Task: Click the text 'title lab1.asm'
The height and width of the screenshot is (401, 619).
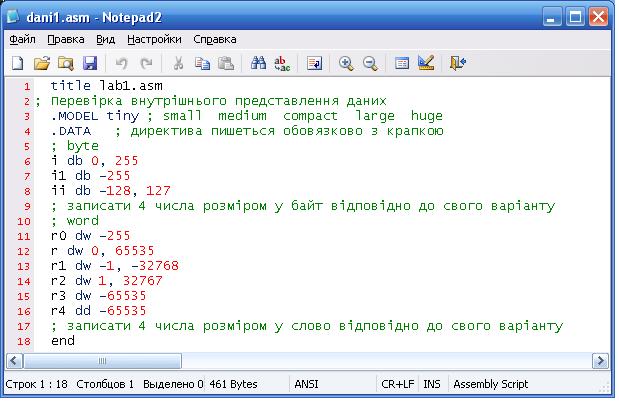Action: [x=107, y=86]
